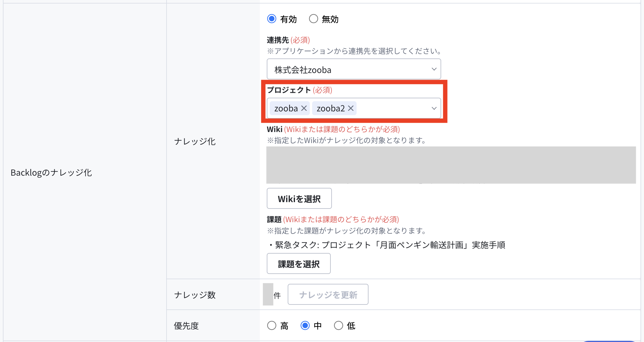The height and width of the screenshot is (342, 644).
Task: Click the 優先度 label
Action: coord(186,325)
